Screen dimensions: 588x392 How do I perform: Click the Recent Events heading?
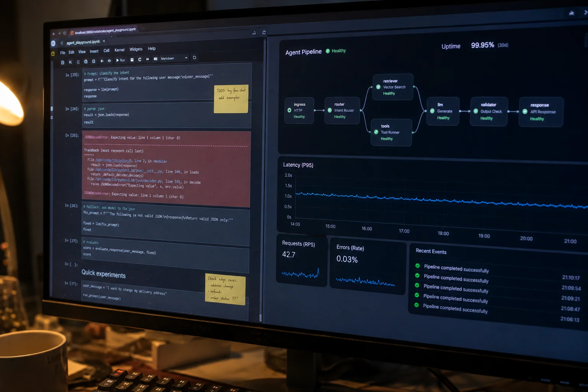[431, 252]
